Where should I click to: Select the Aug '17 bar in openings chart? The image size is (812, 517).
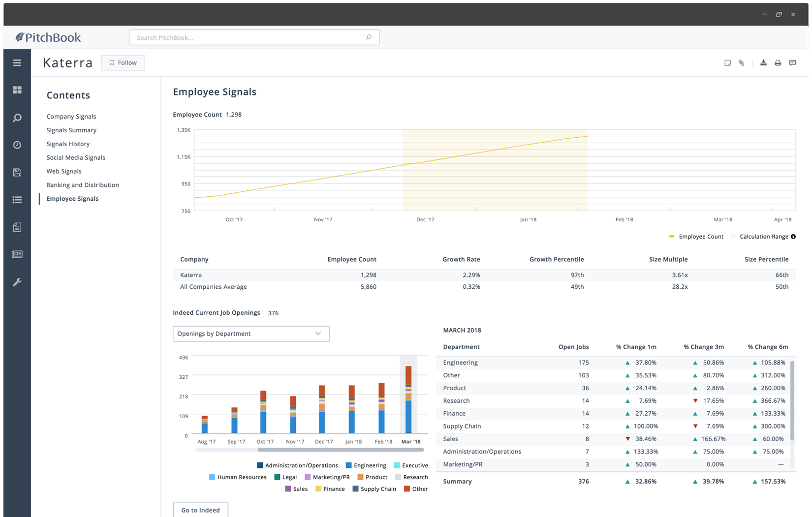204,425
